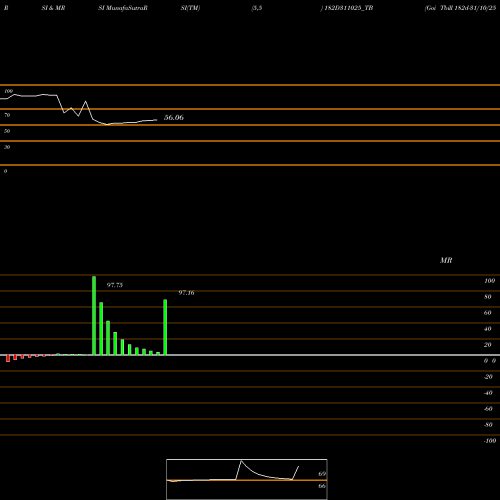The image size is (500, 500).
Task: Click the 97.16 bar value label
Action: click(186, 293)
